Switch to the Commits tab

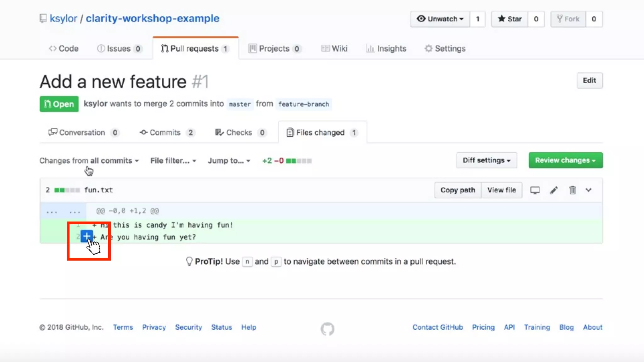pyautogui.click(x=166, y=132)
